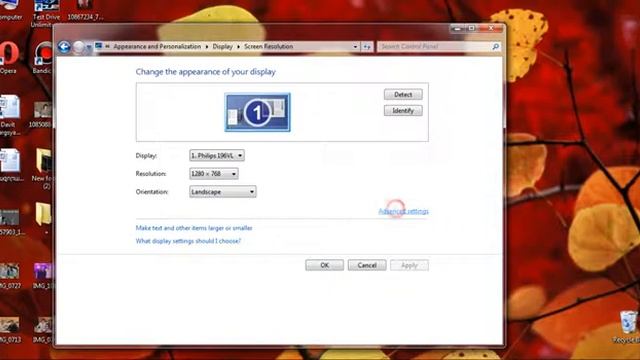640x360 pixels.
Task: Open the Test Drive Unlimited desktop shortcut
Action: (46, 12)
